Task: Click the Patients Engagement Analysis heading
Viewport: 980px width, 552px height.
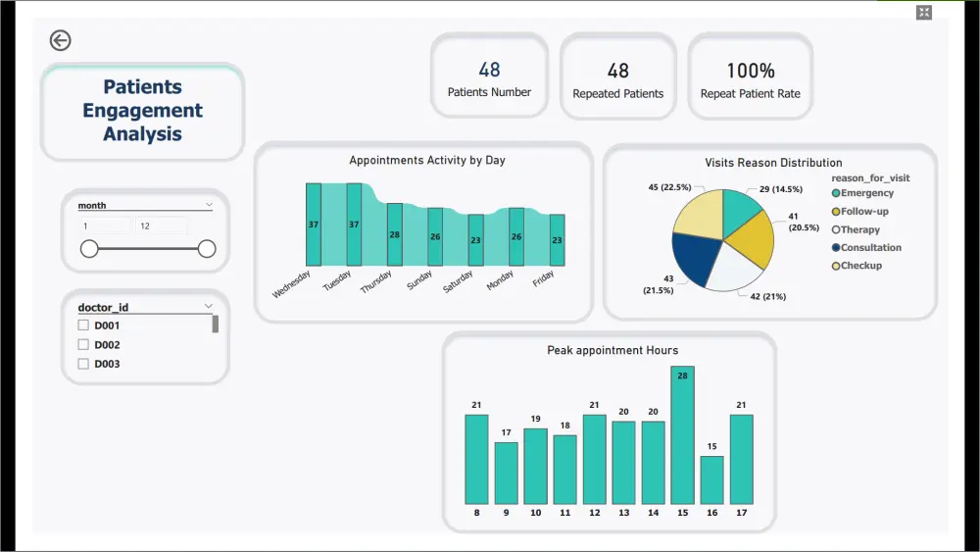Action: pyautogui.click(x=142, y=110)
